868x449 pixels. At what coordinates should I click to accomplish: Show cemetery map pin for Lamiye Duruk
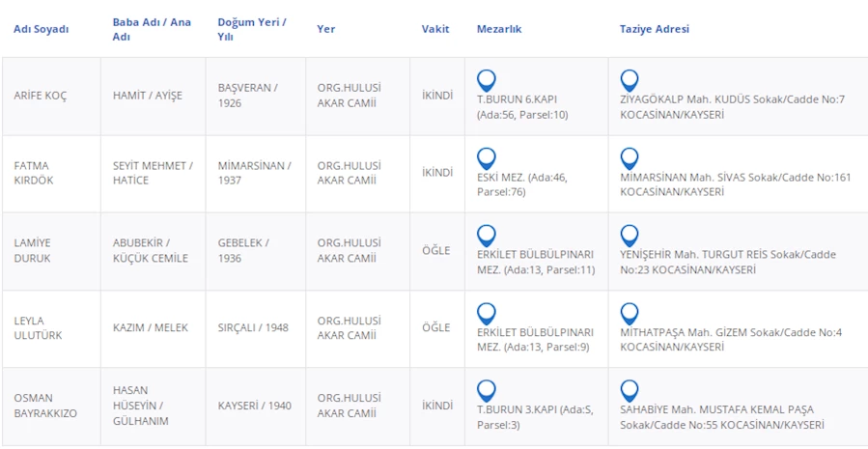(487, 236)
